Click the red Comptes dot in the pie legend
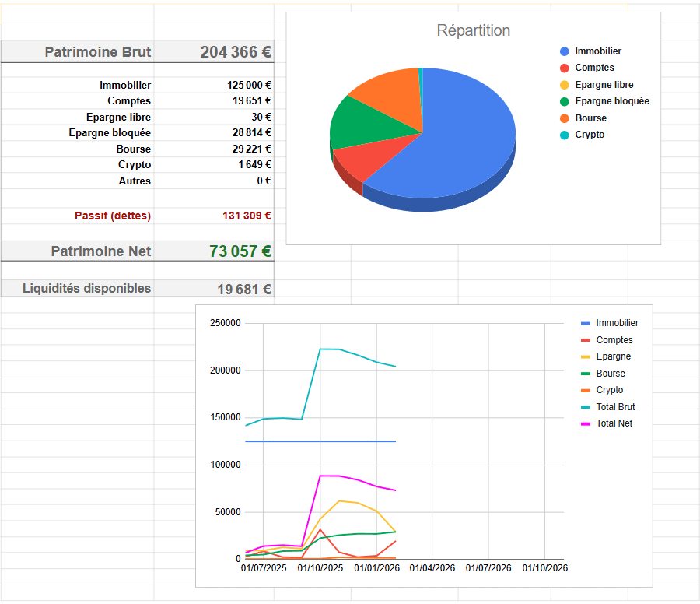 tap(565, 68)
